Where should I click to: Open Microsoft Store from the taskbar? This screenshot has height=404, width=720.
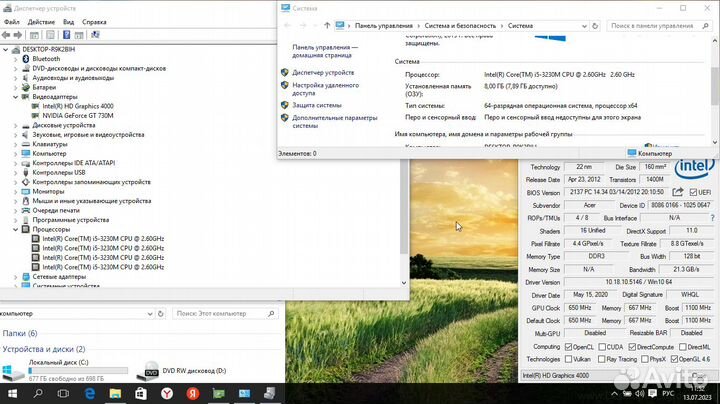point(141,393)
